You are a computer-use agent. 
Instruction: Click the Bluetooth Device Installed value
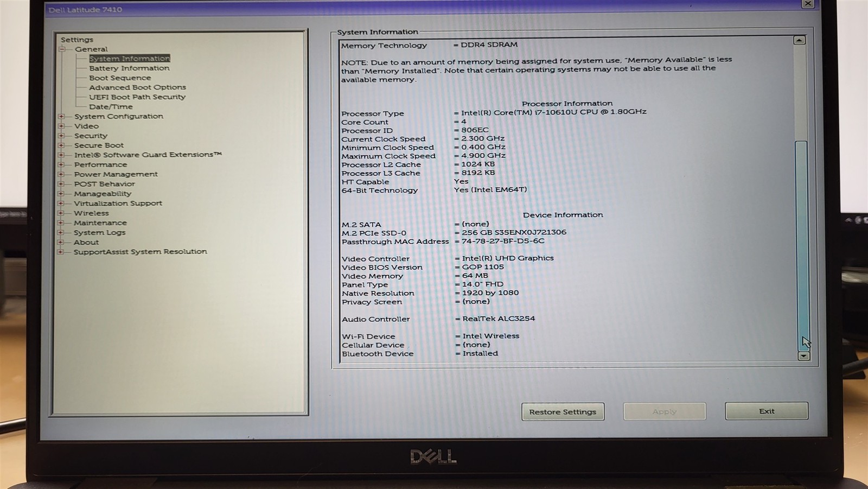pyautogui.click(x=480, y=353)
